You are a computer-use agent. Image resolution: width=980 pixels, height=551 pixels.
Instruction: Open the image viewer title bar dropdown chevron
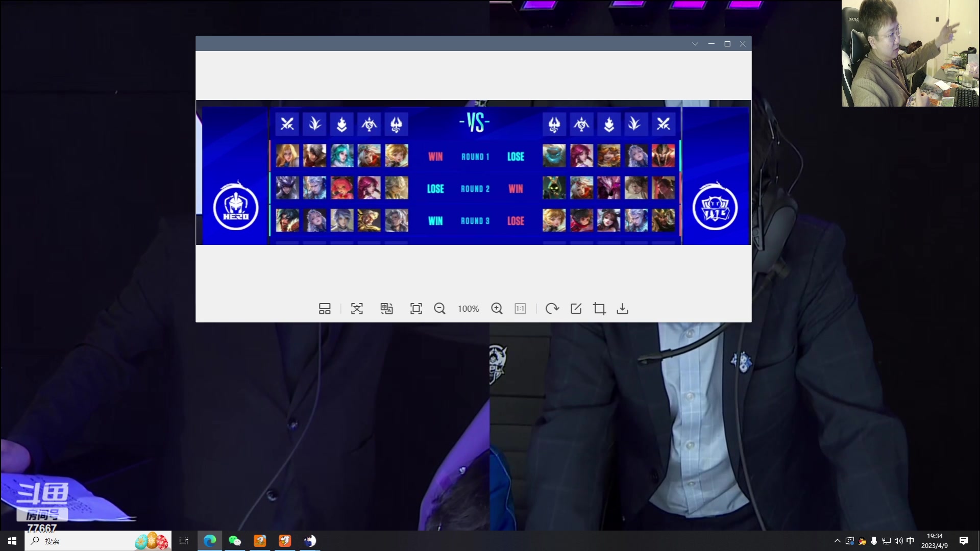tap(695, 44)
